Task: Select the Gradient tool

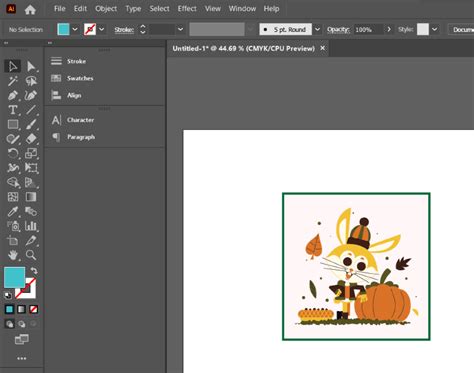Action: click(x=31, y=197)
